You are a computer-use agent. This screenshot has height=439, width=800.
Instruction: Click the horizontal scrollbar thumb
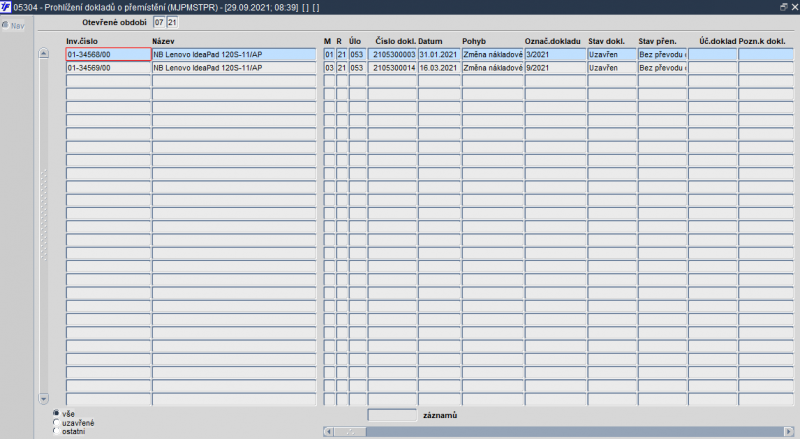point(350,431)
